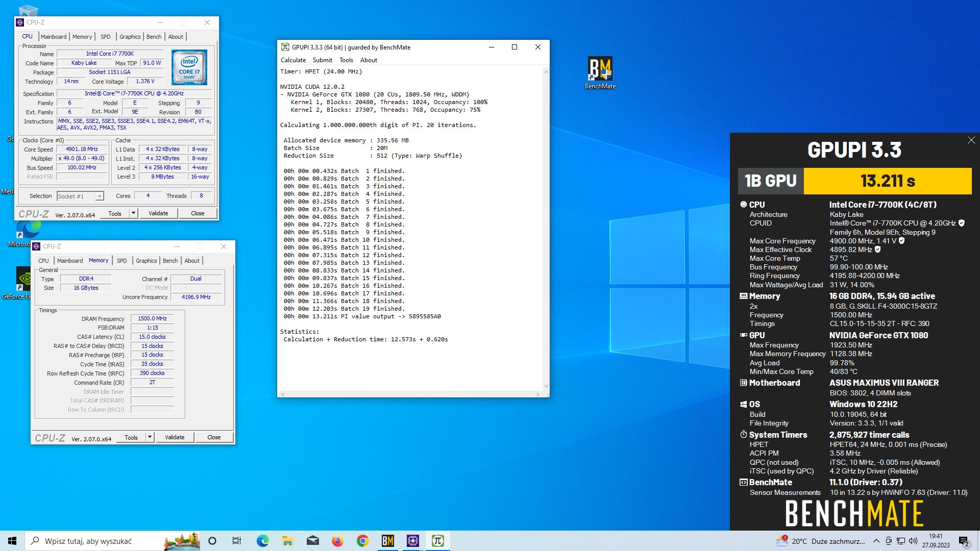Screen dimensions: 980x551
Task: Open the Mail app on taskbar
Action: pyautogui.click(x=312, y=541)
